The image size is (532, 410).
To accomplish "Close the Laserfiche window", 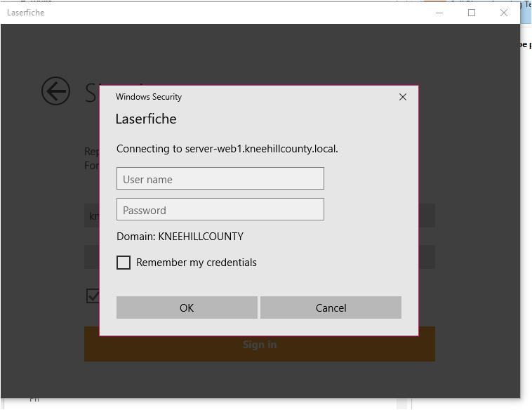I will 504,13.
